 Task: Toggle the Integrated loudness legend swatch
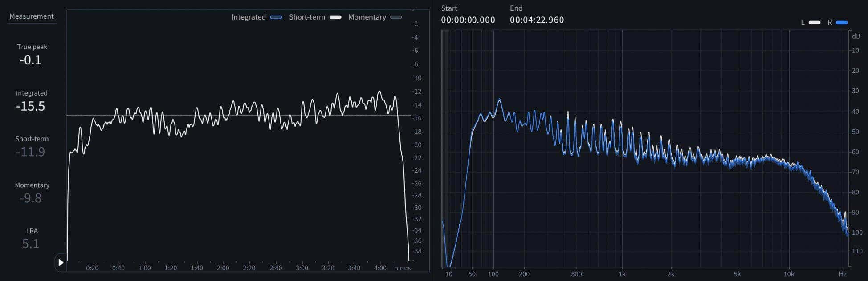pos(276,17)
